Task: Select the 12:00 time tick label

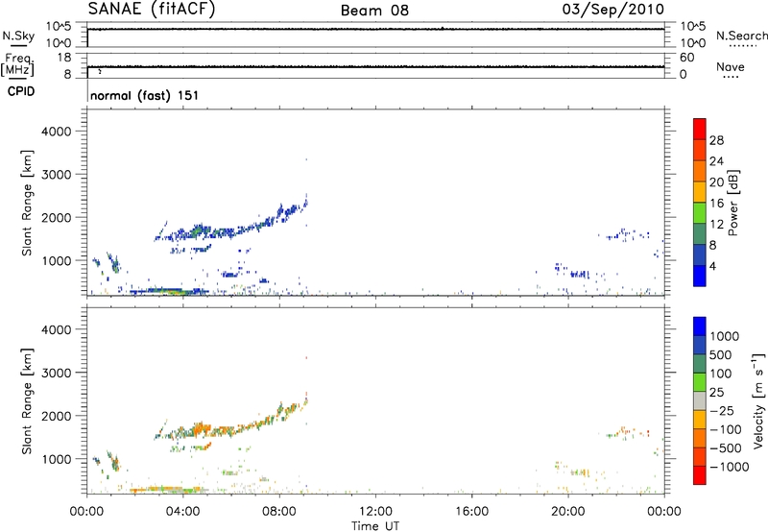Action: (x=375, y=512)
